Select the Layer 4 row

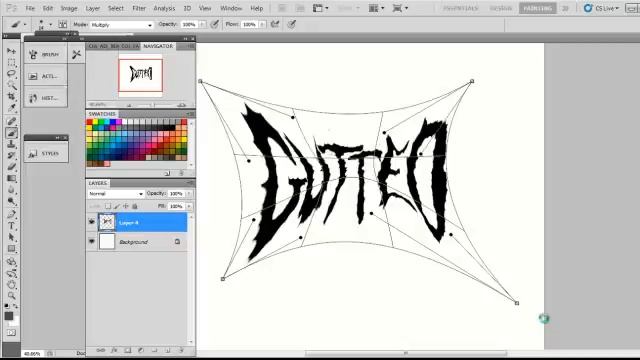coord(138,222)
